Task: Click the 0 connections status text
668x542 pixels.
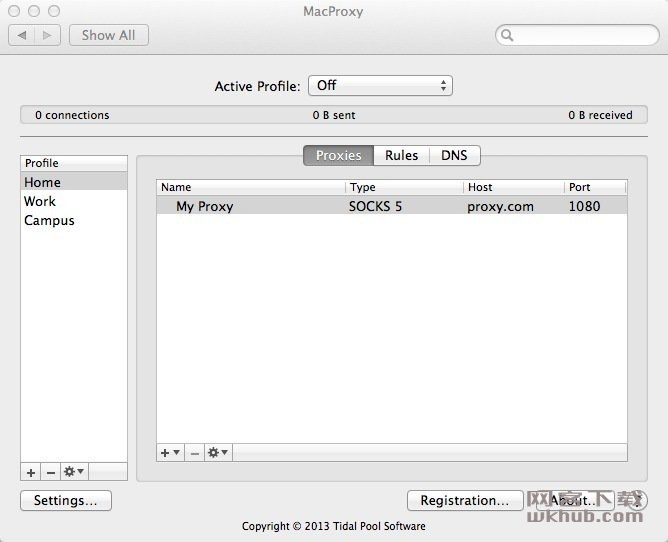Action: pos(72,115)
